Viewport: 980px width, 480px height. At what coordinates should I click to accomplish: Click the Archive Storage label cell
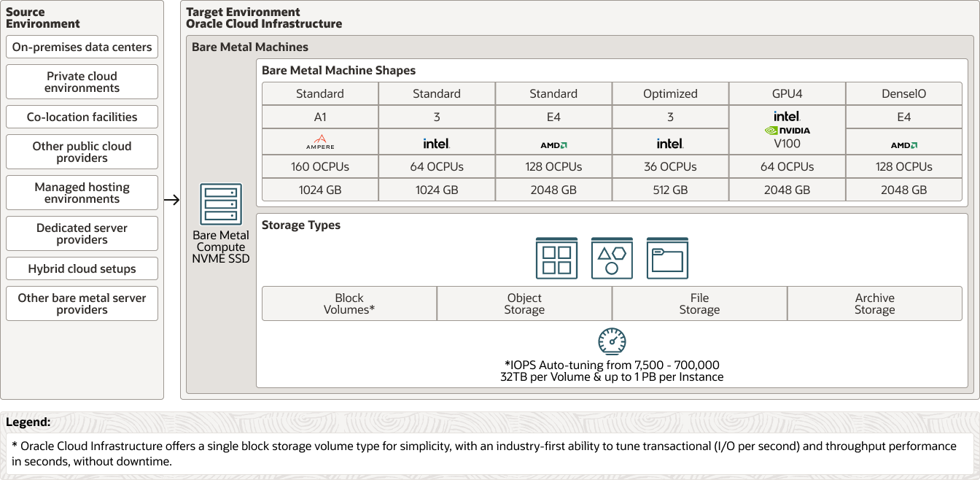(x=874, y=303)
